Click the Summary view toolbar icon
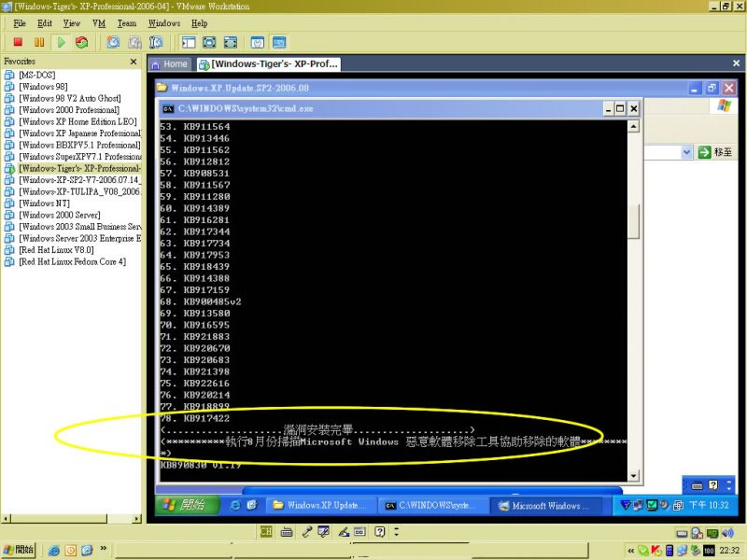 [258, 42]
